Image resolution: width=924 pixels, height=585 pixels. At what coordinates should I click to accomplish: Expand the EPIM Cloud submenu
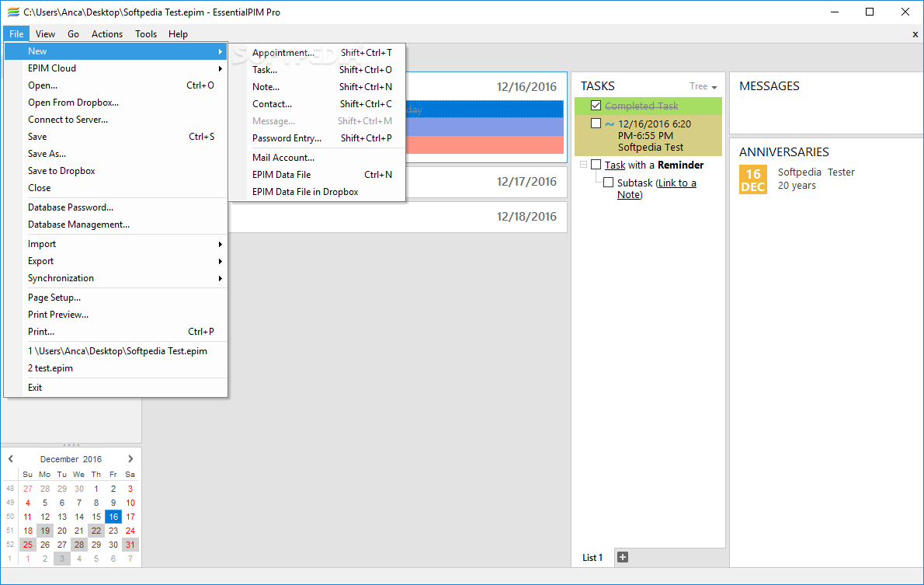pos(116,68)
